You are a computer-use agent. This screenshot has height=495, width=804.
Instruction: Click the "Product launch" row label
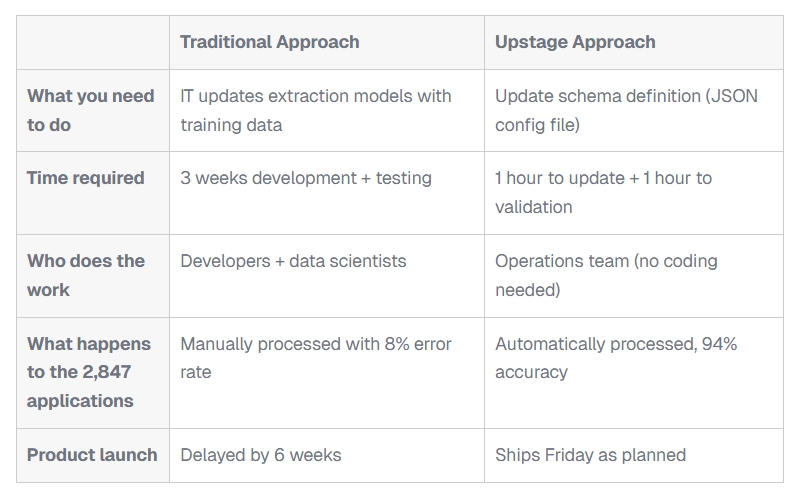(x=92, y=455)
